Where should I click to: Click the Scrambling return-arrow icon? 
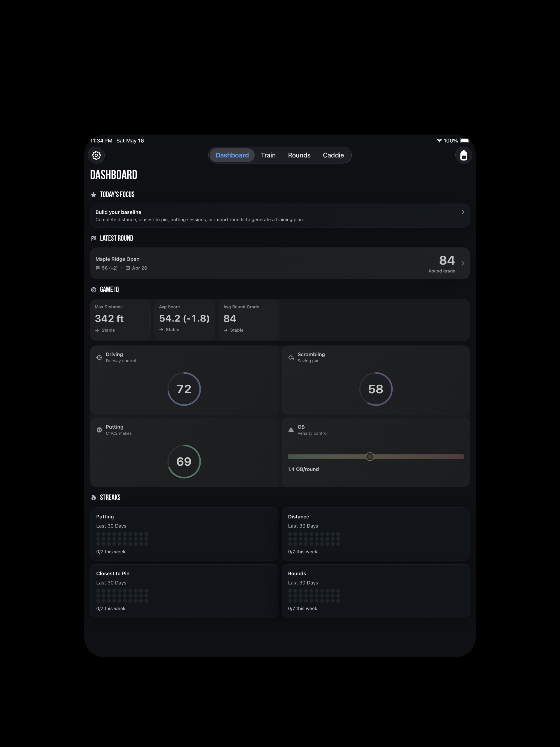(x=291, y=357)
